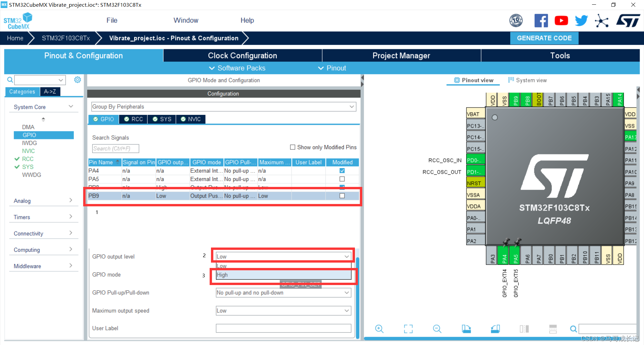The width and height of the screenshot is (644, 345).
Task: Open the RCC configuration tab
Action: (133, 119)
